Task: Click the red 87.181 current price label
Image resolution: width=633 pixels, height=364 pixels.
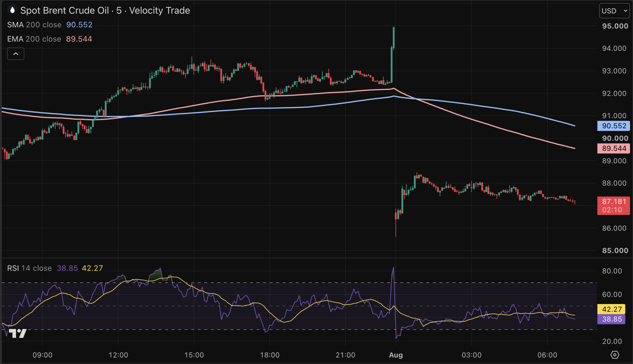Action: click(x=614, y=206)
